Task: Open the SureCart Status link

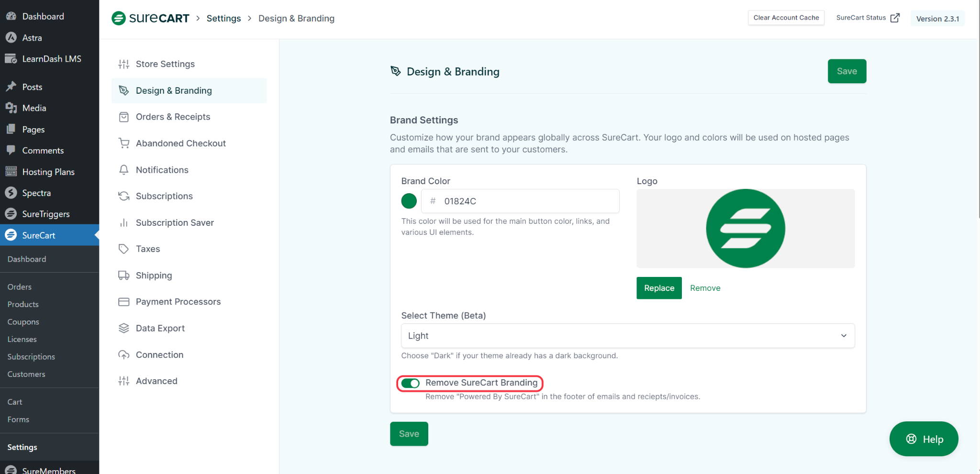Action: pos(868,18)
